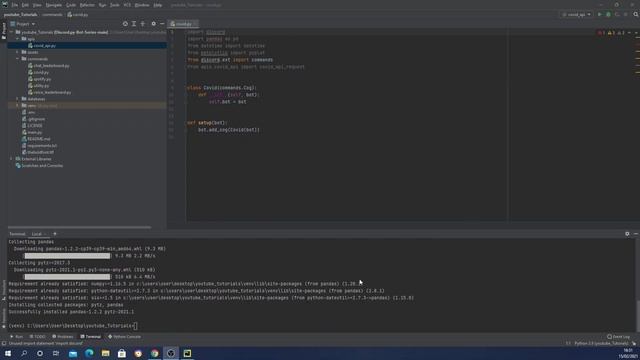Screen dimensions: 640x360
Task: Open Search Everywhere magnifier icon
Action: 636,14
